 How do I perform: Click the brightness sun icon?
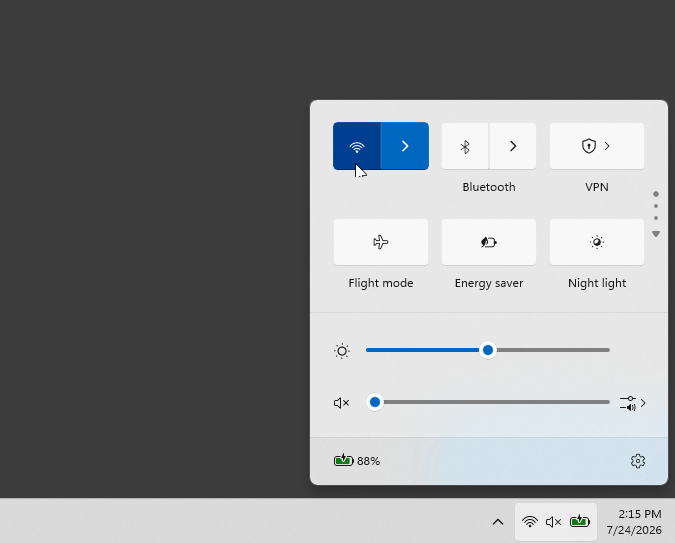[x=342, y=351]
